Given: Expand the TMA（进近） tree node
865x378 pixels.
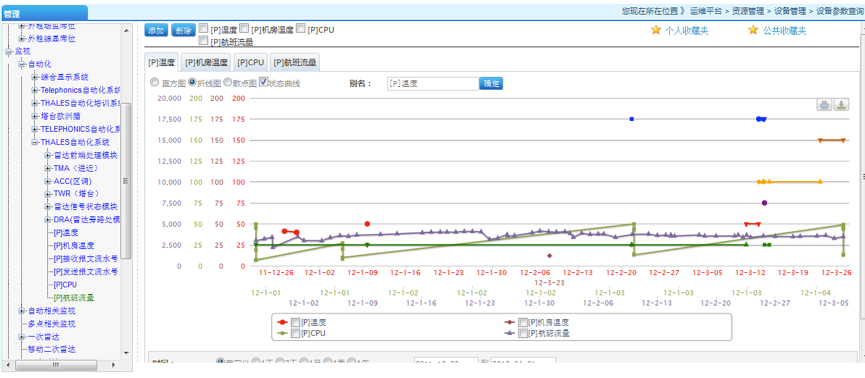Looking at the screenshot, I should (48, 168).
